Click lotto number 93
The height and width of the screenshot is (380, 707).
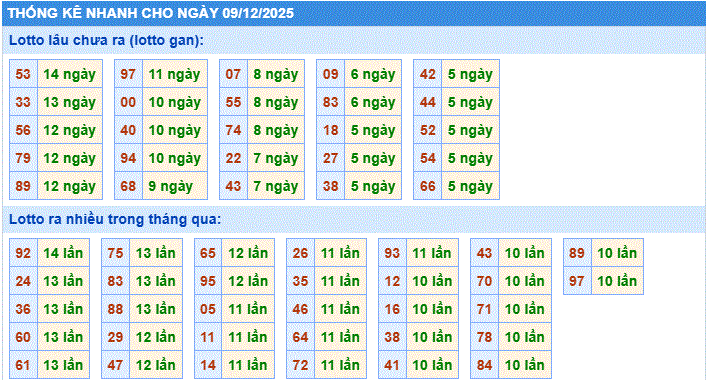coord(393,253)
